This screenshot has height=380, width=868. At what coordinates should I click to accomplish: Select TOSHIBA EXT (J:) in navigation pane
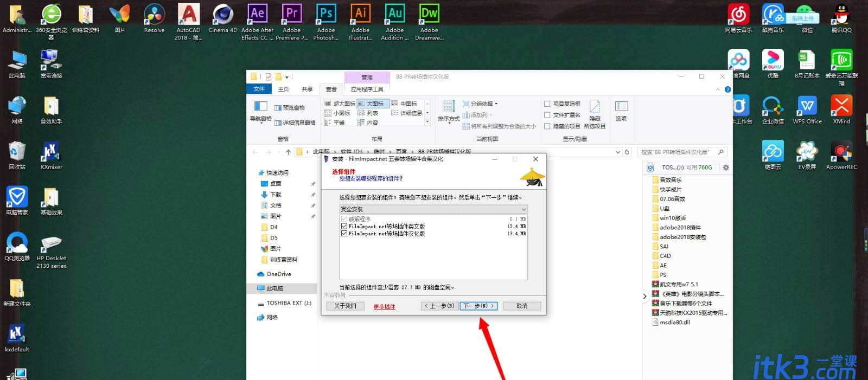tap(284, 303)
